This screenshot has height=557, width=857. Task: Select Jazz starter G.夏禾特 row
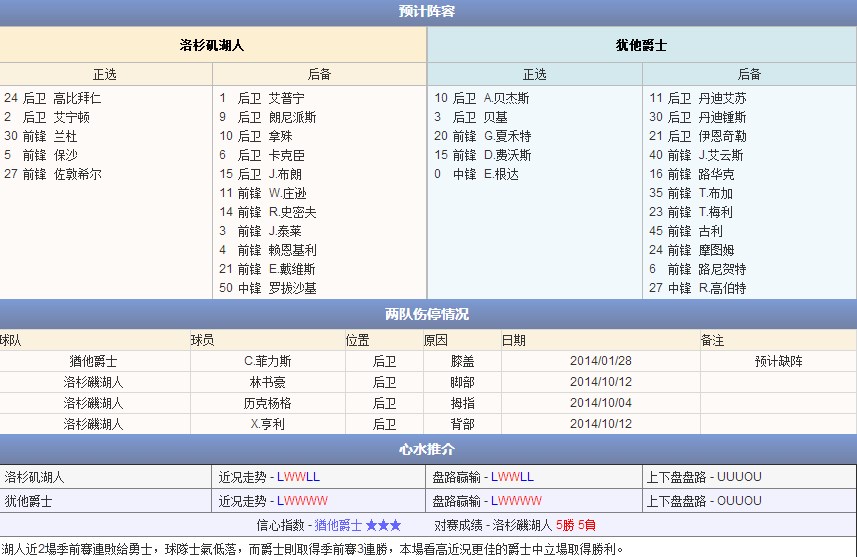(483, 136)
